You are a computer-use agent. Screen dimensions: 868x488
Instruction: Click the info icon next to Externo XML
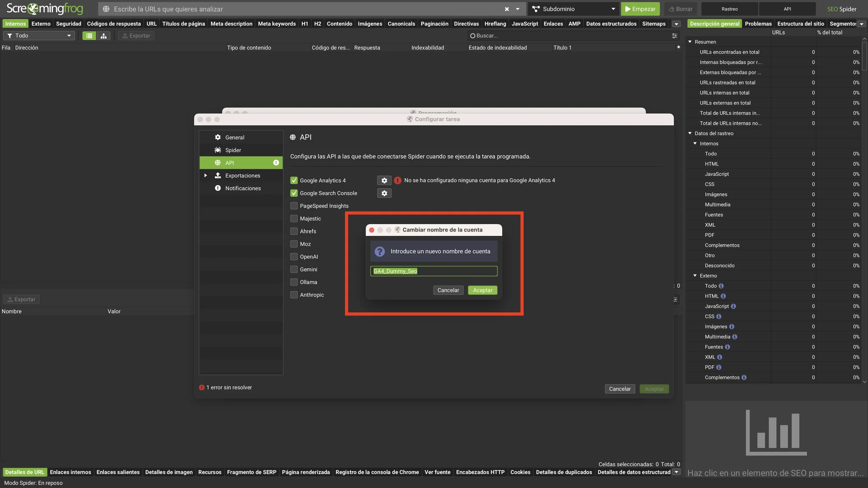pyautogui.click(x=720, y=357)
